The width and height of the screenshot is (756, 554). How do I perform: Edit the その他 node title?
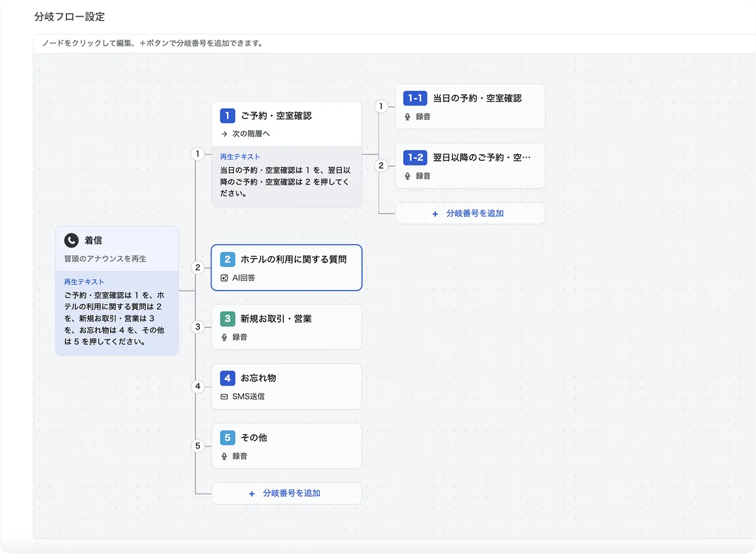[x=254, y=437]
